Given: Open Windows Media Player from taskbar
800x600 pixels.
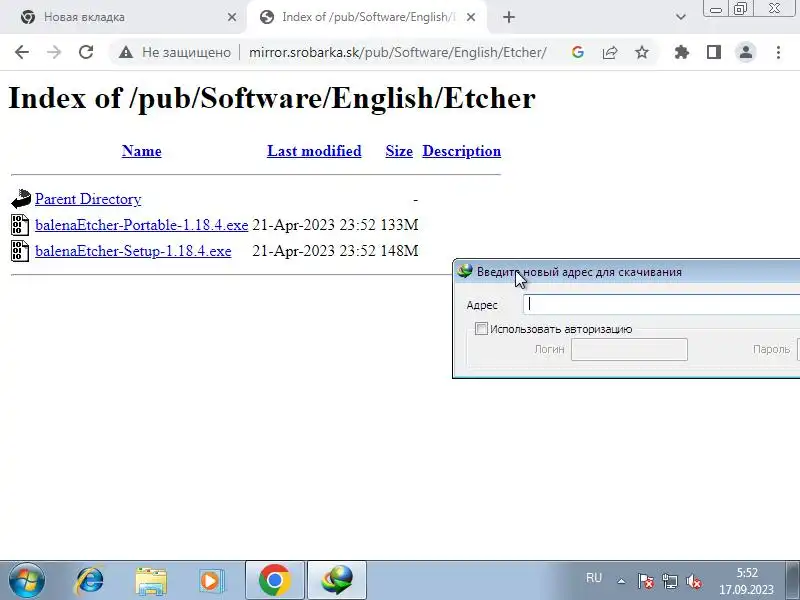Looking at the screenshot, I should click(211, 581).
